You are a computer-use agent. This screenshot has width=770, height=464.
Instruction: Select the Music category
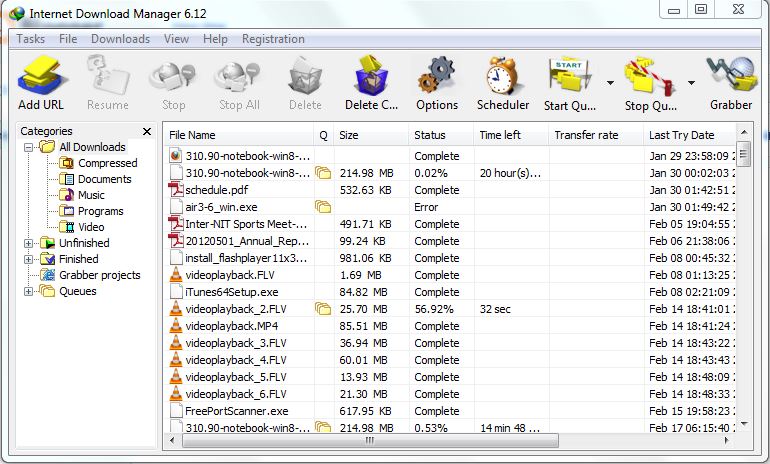[91, 195]
